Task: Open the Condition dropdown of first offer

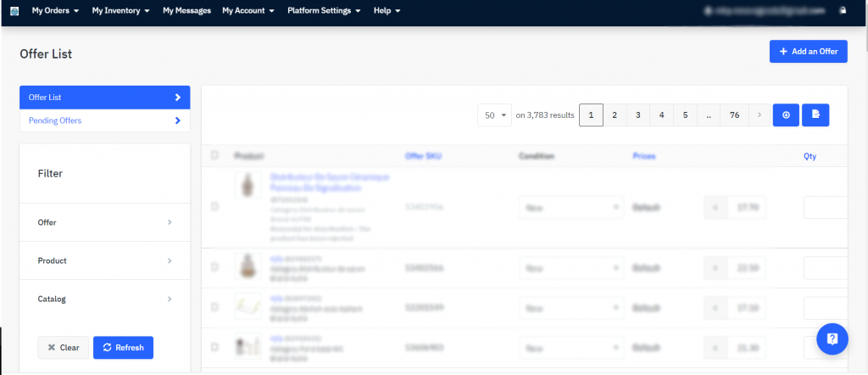Action: 571,207
